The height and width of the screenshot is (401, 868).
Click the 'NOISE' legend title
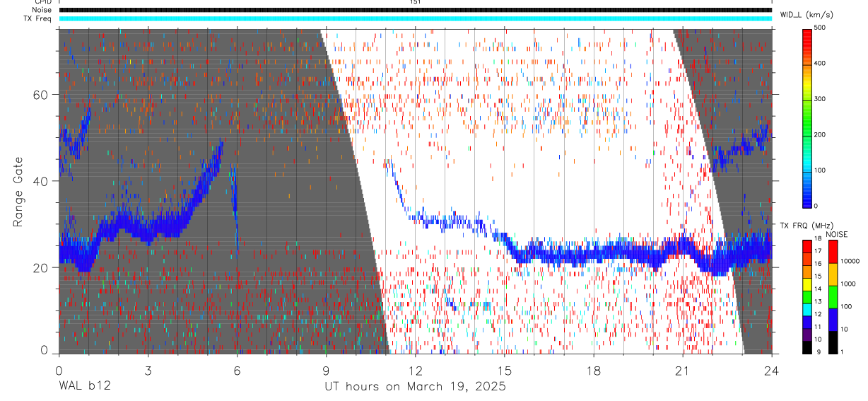tap(836, 234)
